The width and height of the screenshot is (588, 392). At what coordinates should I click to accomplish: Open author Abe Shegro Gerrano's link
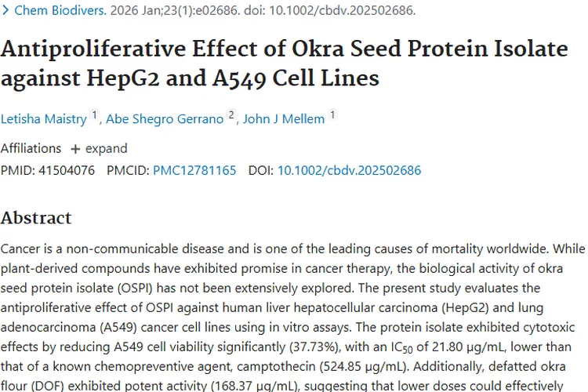click(164, 119)
